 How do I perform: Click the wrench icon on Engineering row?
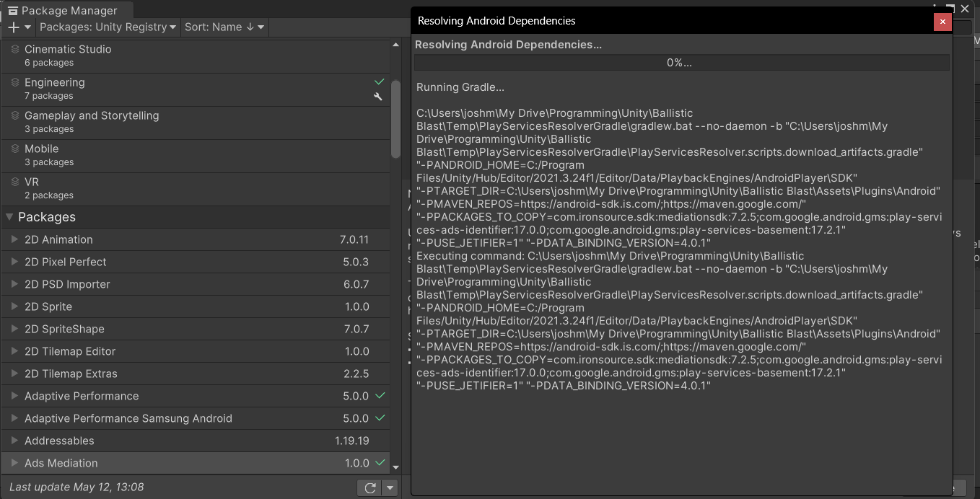pyautogui.click(x=377, y=97)
